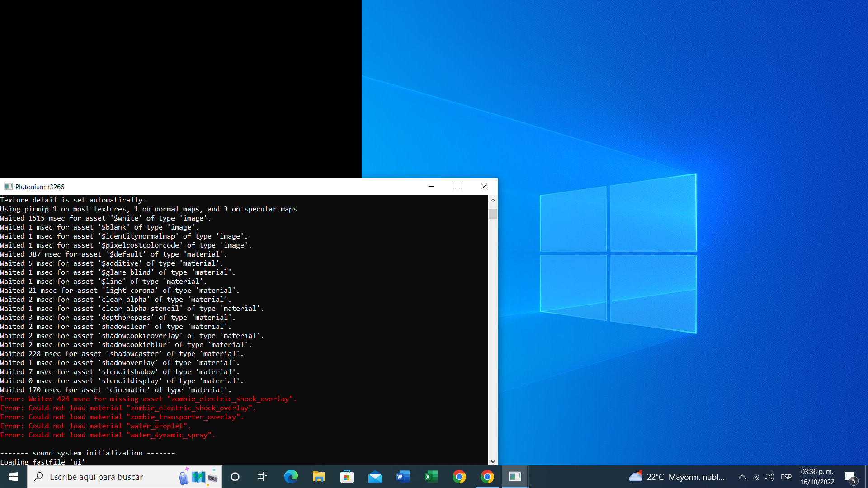Launch Excel from taskbar
Viewport: 868px width, 488px height.
coord(431,477)
